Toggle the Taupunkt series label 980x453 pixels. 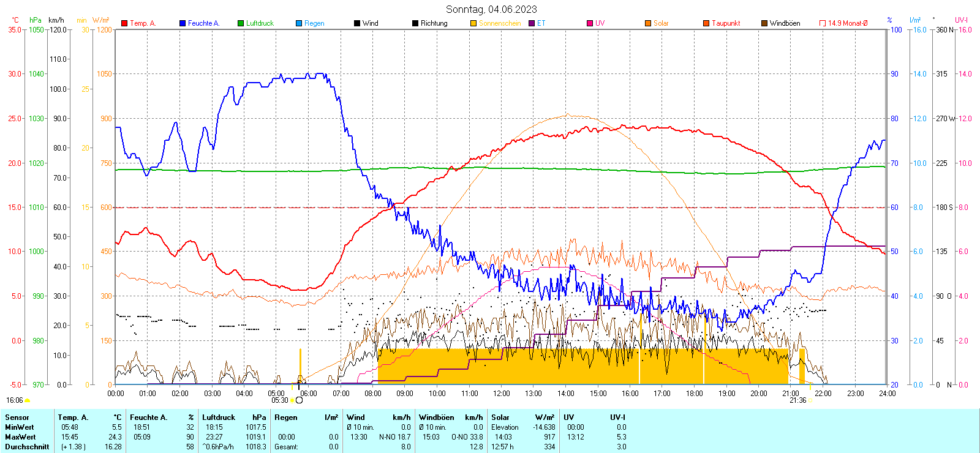pyautogui.click(x=726, y=23)
